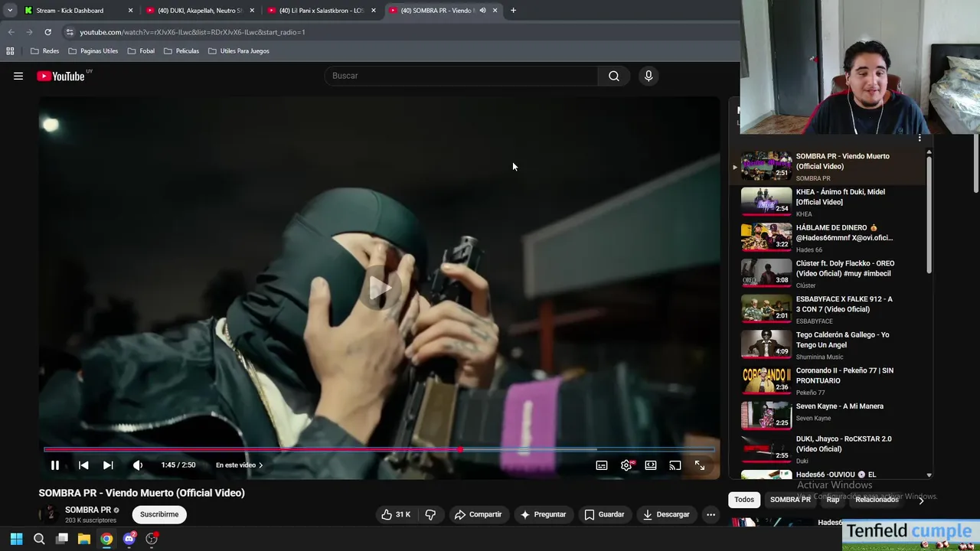
Task: Start voice search with microphone
Action: pyautogui.click(x=648, y=76)
